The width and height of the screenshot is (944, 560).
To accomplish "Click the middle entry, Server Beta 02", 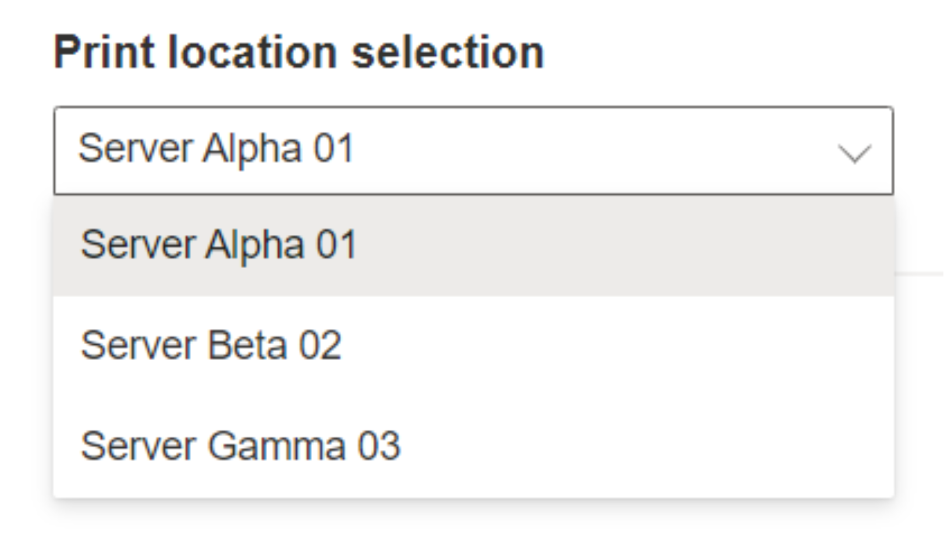I will tap(211, 345).
